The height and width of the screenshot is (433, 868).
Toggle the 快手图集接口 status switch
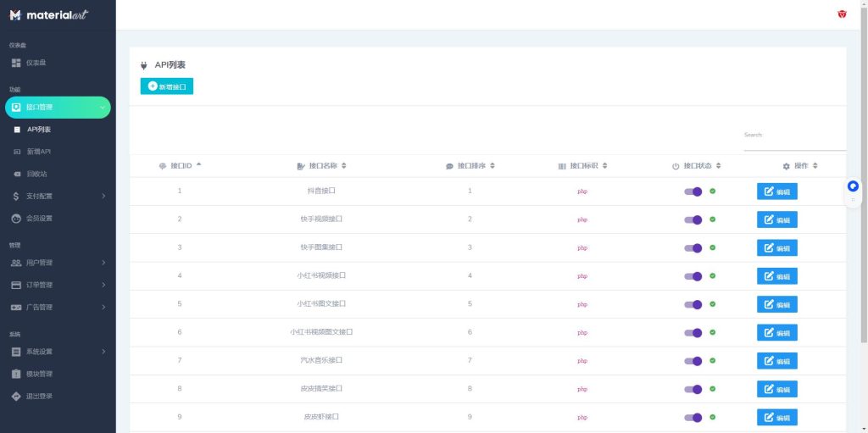[x=693, y=248]
